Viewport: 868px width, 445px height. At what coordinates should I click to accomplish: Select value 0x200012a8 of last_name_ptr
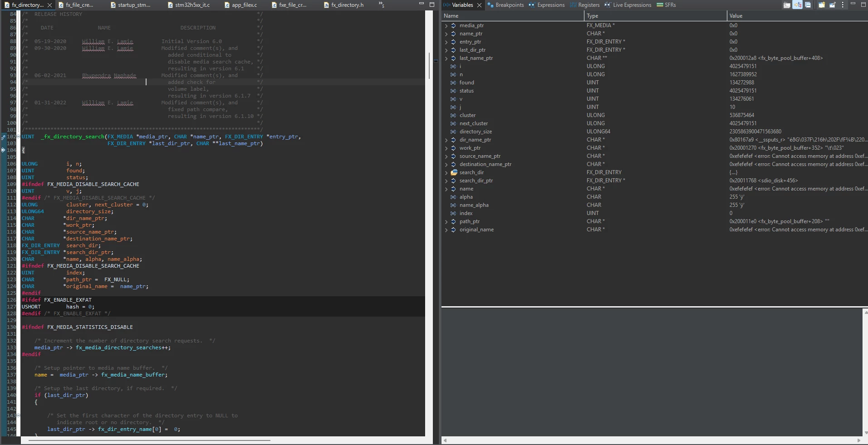click(x=776, y=58)
